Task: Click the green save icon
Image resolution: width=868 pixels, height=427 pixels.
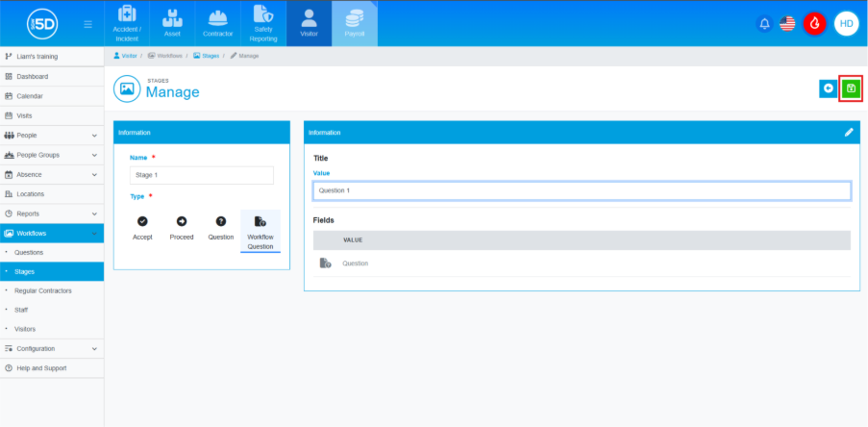Action: pyautogui.click(x=851, y=88)
